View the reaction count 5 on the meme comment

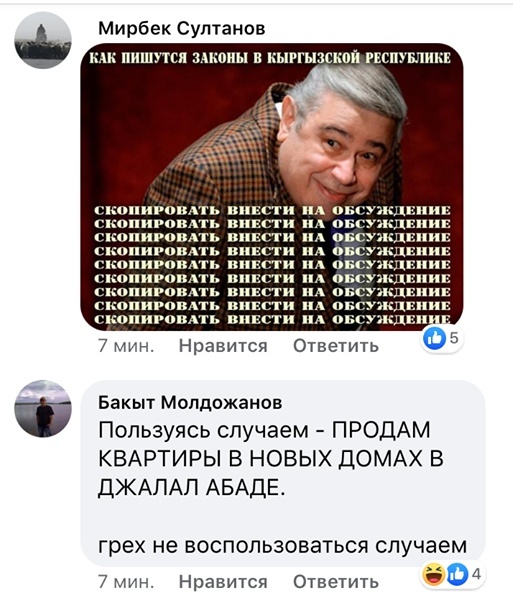454,339
